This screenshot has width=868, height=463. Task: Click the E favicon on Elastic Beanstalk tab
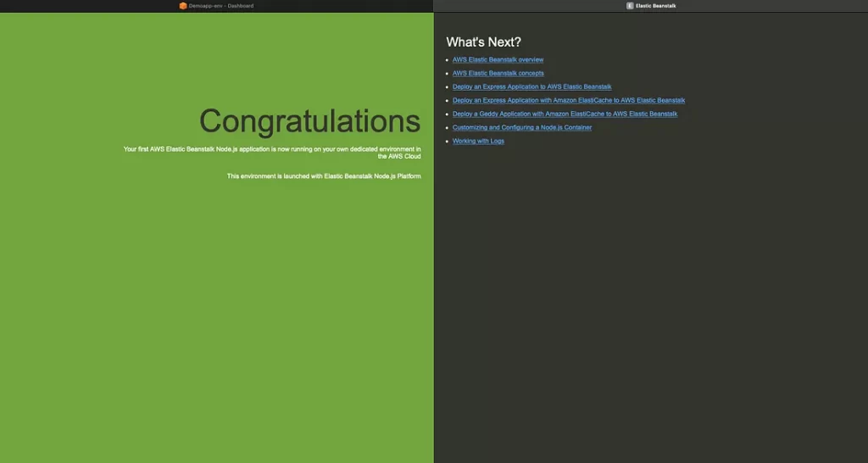[x=630, y=6]
